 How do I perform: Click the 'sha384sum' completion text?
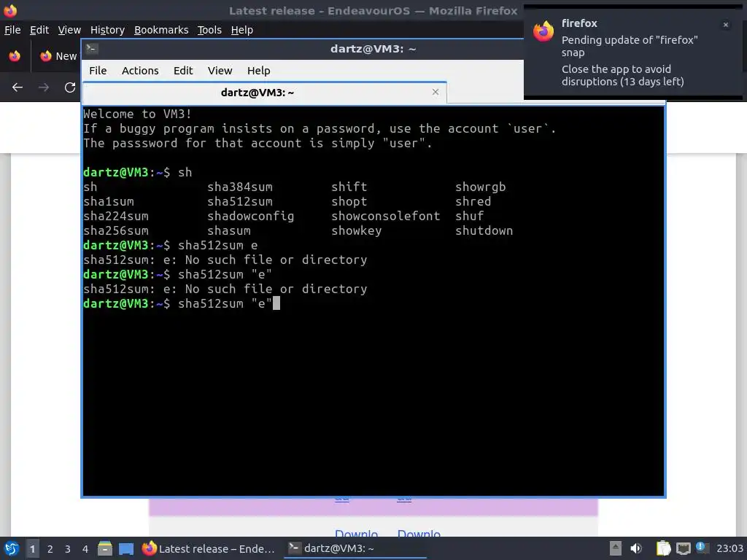click(239, 187)
